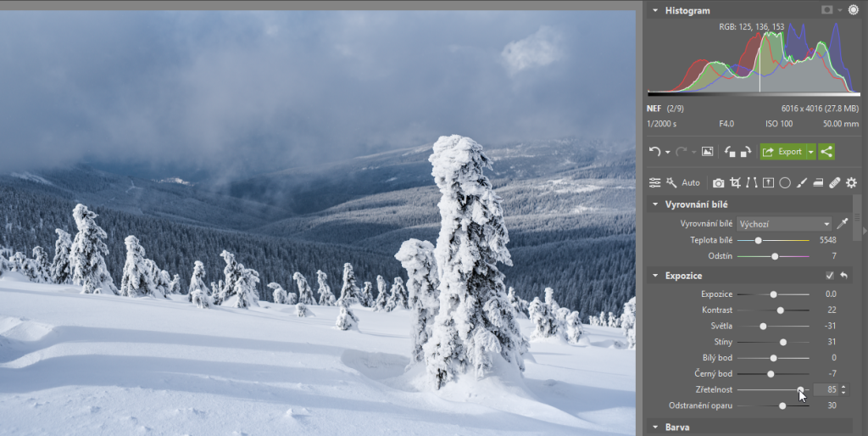Collapse the Expozice section

point(655,276)
